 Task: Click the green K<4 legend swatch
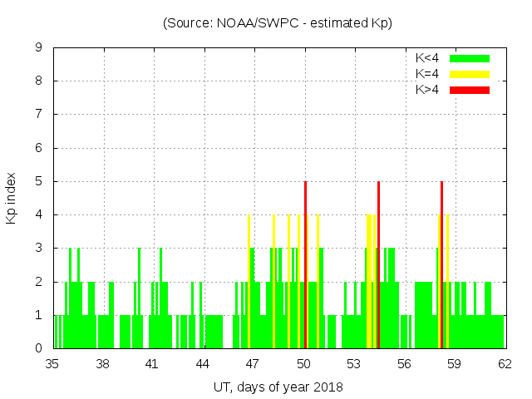(470, 58)
